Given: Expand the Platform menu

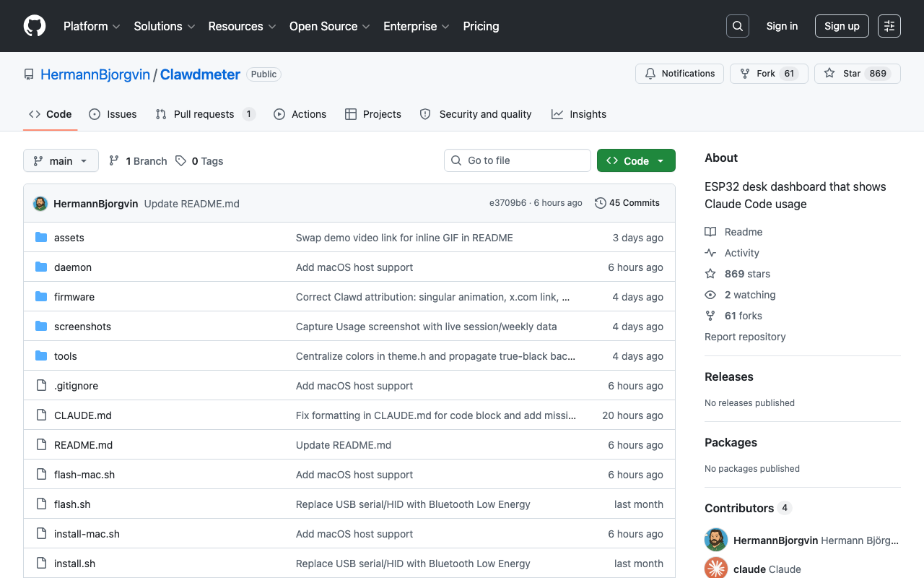Looking at the screenshot, I should pos(92,26).
